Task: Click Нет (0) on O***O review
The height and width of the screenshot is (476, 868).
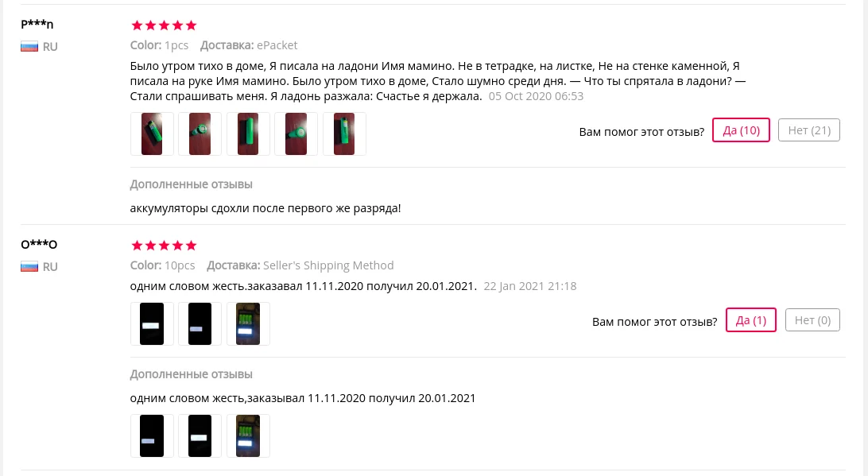Action: [812, 320]
